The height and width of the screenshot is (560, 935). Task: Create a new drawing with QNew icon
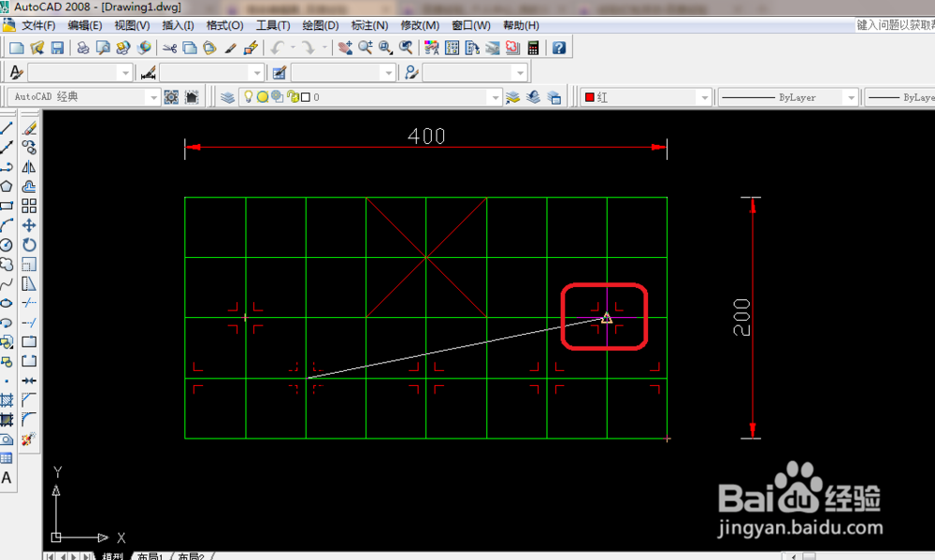17,48
